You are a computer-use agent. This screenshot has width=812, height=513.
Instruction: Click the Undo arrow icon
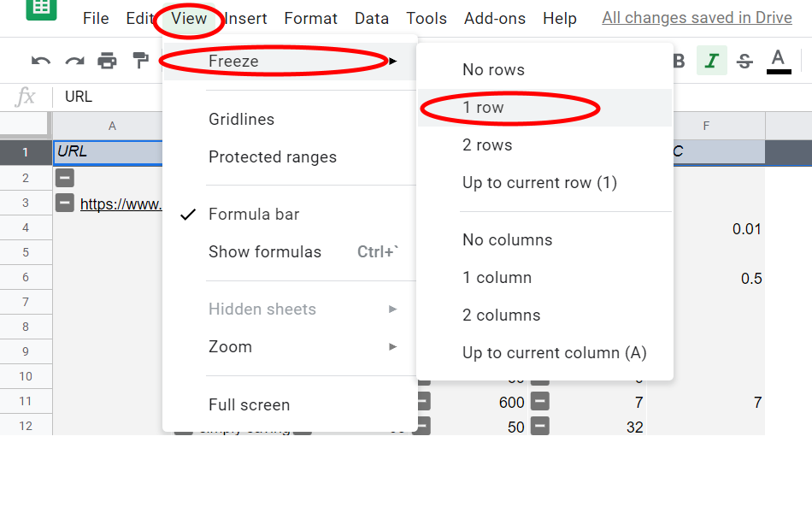(x=41, y=62)
